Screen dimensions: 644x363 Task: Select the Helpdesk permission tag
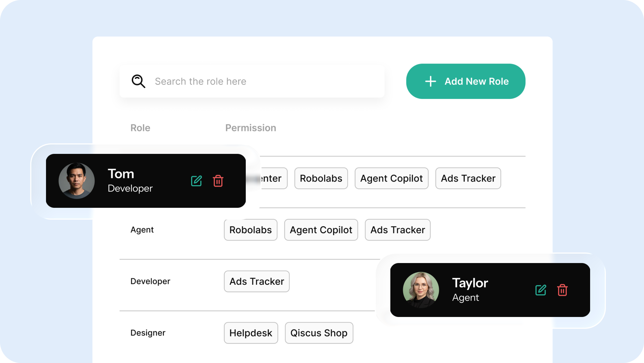pos(251,333)
